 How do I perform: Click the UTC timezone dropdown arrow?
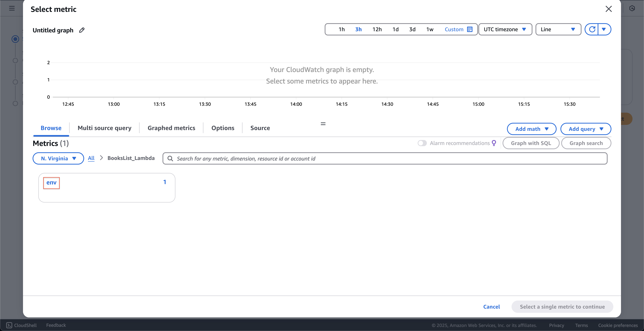pos(525,29)
